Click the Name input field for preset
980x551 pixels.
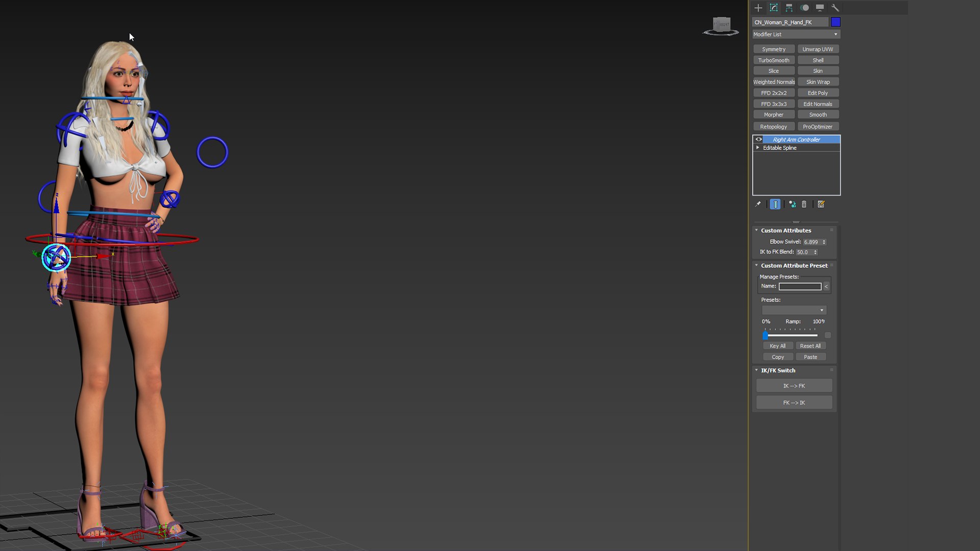(x=800, y=286)
